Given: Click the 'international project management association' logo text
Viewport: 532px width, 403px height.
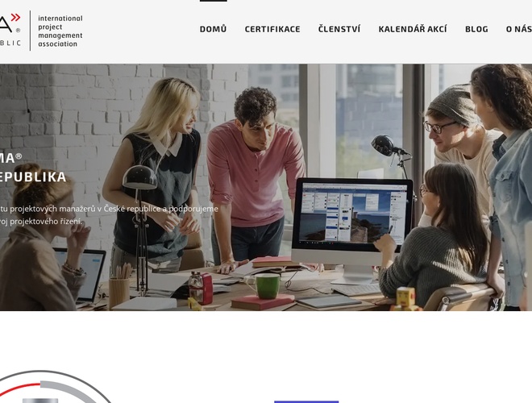Looking at the screenshot, I should (60, 31).
